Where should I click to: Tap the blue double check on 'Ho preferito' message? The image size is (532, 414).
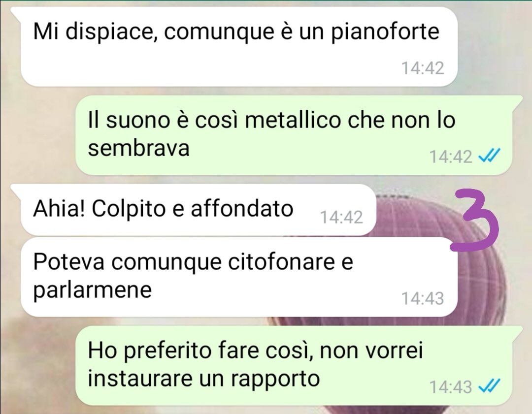489,386
